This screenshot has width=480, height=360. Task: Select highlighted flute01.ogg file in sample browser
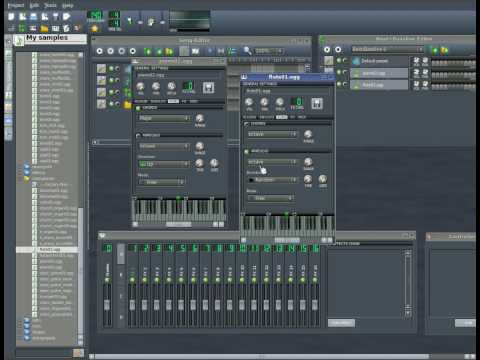click(x=47, y=250)
